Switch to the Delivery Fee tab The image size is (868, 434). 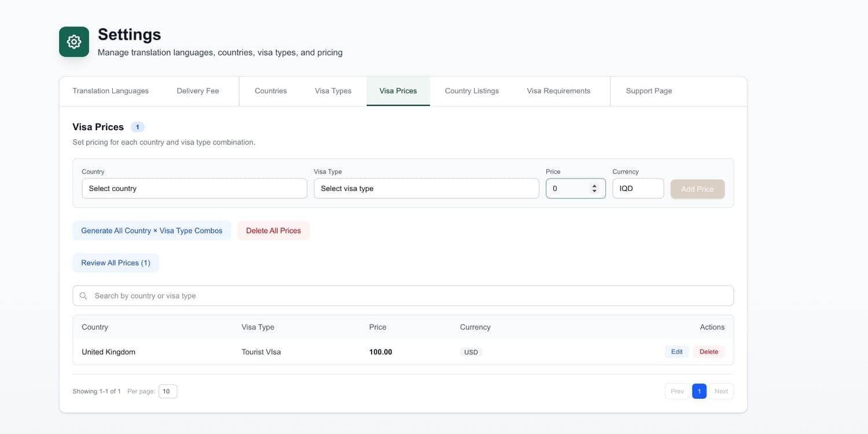(x=198, y=91)
